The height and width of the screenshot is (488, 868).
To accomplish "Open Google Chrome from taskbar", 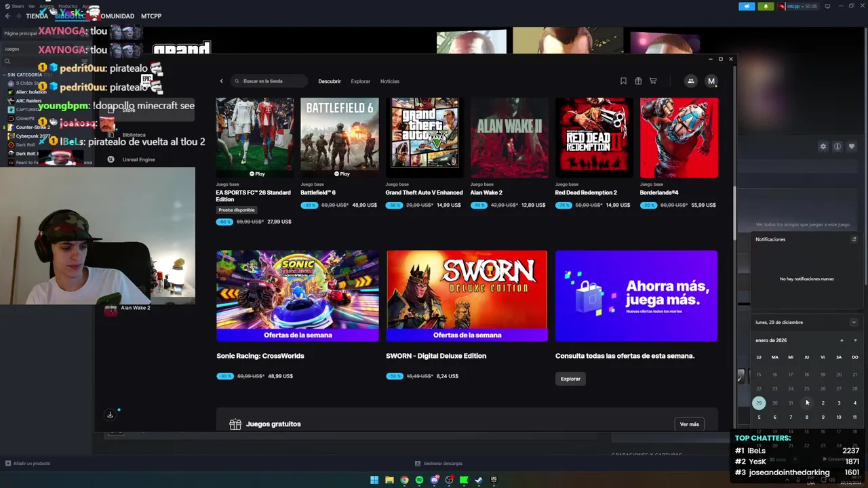I will point(404,481).
